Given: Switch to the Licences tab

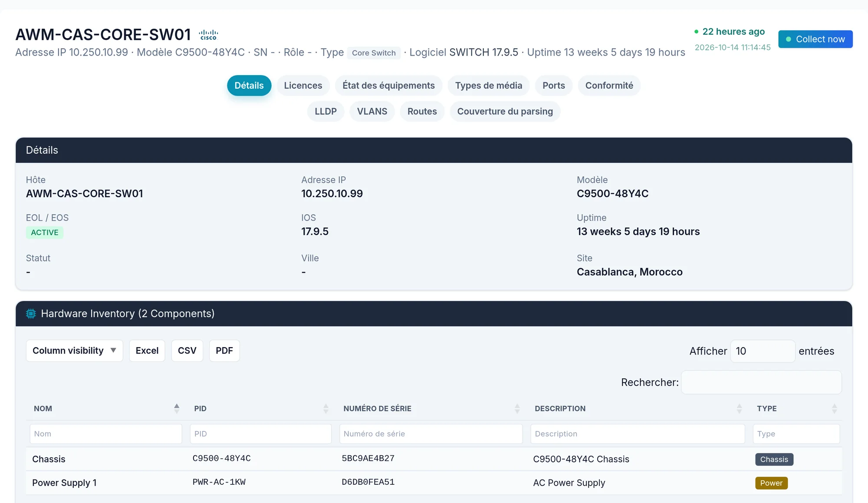Looking at the screenshot, I should (303, 86).
